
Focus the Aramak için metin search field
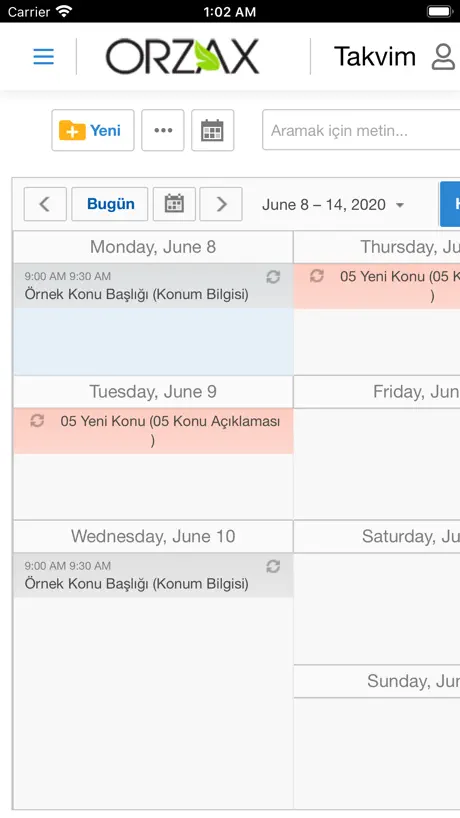(361, 130)
